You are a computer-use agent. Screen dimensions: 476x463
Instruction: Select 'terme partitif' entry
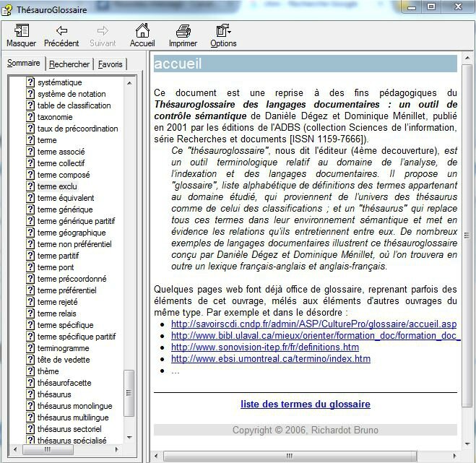59,255
